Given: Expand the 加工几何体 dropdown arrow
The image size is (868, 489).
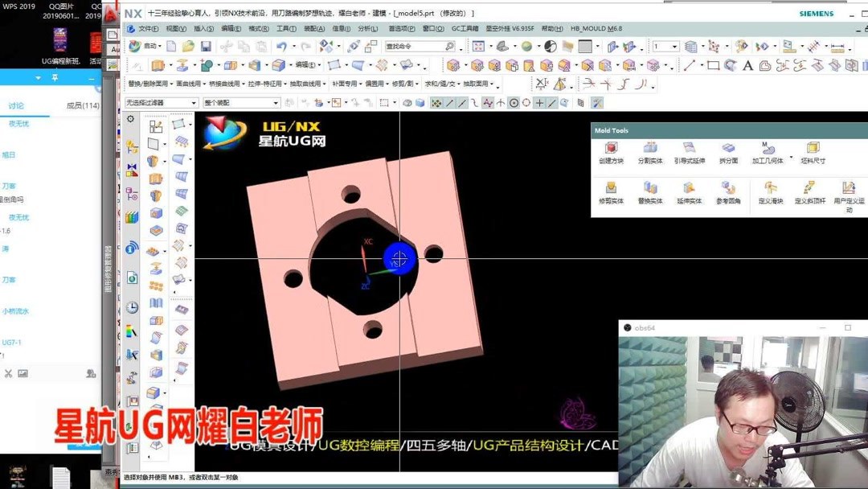Looking at the screenshot, I should 791,158.
